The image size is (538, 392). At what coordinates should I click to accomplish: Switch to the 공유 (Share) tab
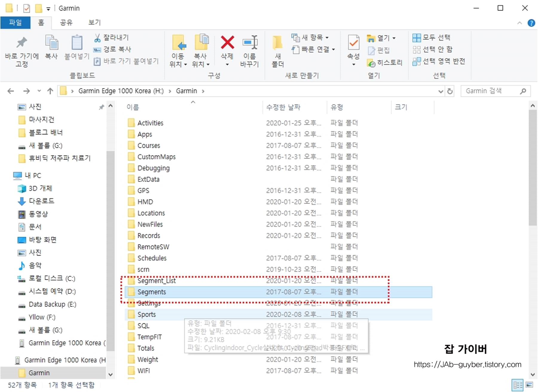66,23
